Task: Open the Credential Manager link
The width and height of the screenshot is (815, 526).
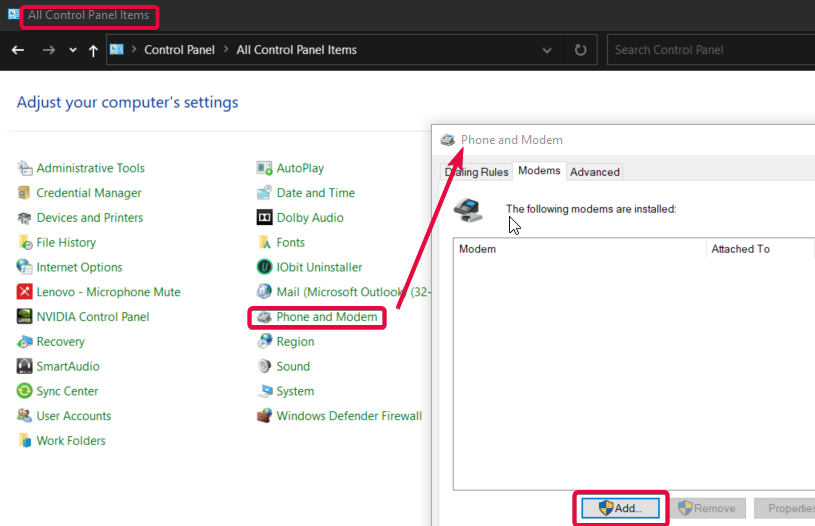Action: 89,193
